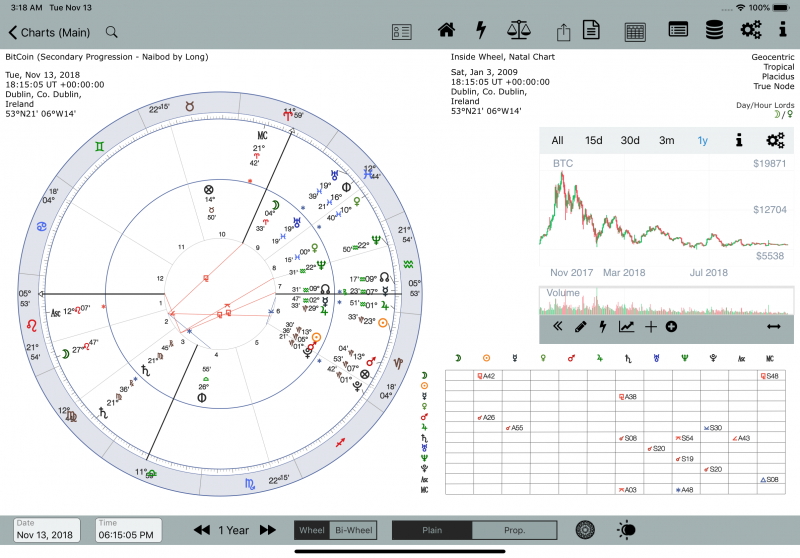Click the Volume chart area label
This screenshot has height=558, width=800.
(x=563, y=293)
